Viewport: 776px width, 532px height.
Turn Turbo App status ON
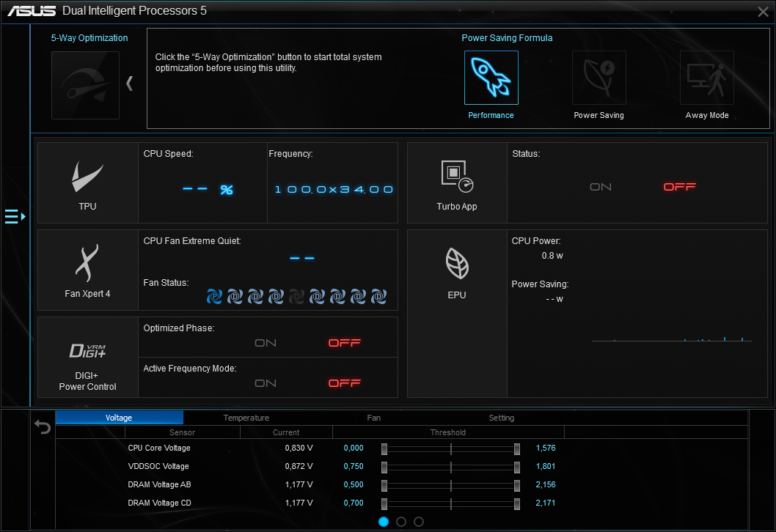click(600, 187)
